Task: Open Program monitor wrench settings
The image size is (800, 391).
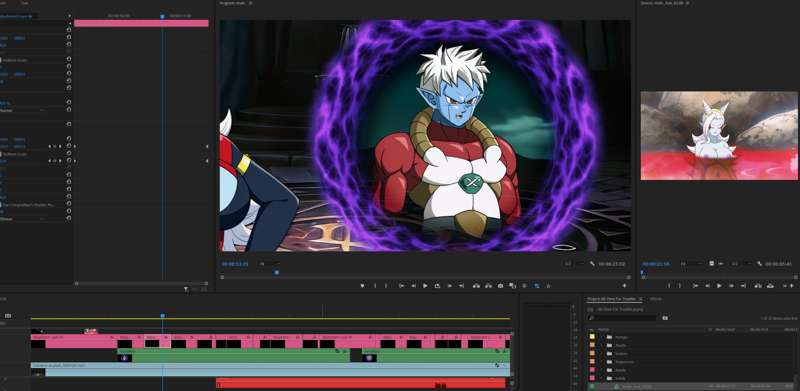Action: coord(592,264)
